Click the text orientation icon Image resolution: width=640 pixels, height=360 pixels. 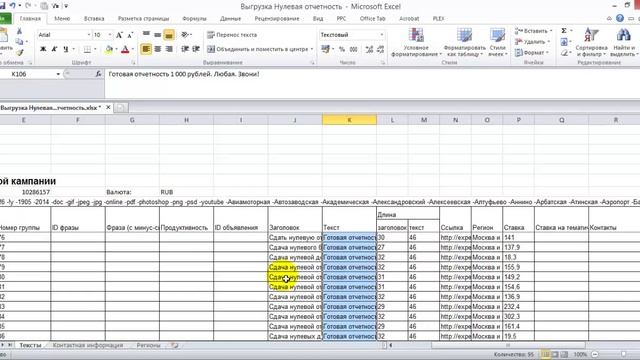(x=185, y=35)
